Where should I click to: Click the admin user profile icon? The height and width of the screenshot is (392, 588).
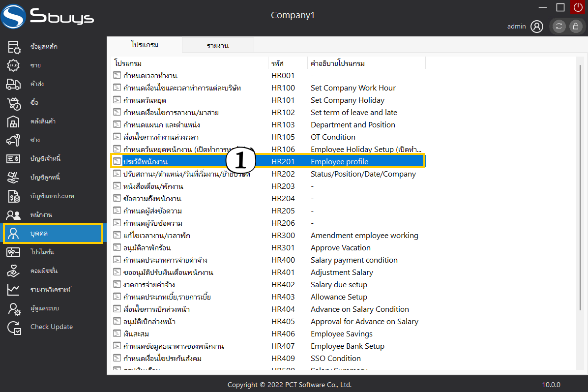pos(537,27)
